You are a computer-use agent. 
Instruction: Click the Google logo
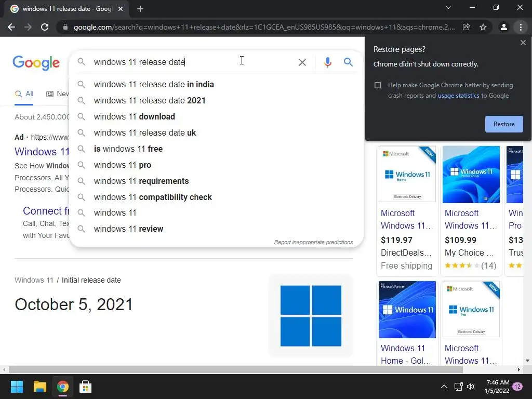point(36,63)
